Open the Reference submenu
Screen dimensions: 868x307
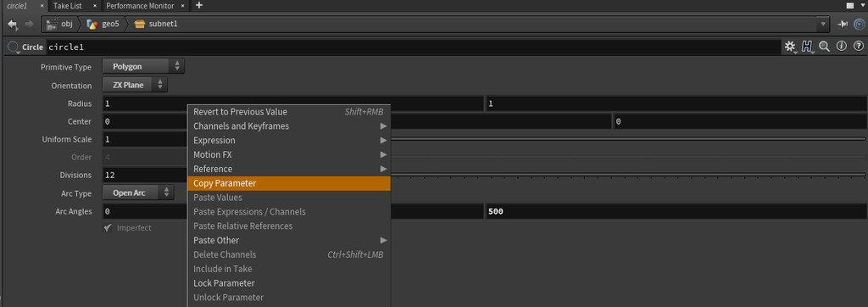pyautogui.click(x=289, y=169)
